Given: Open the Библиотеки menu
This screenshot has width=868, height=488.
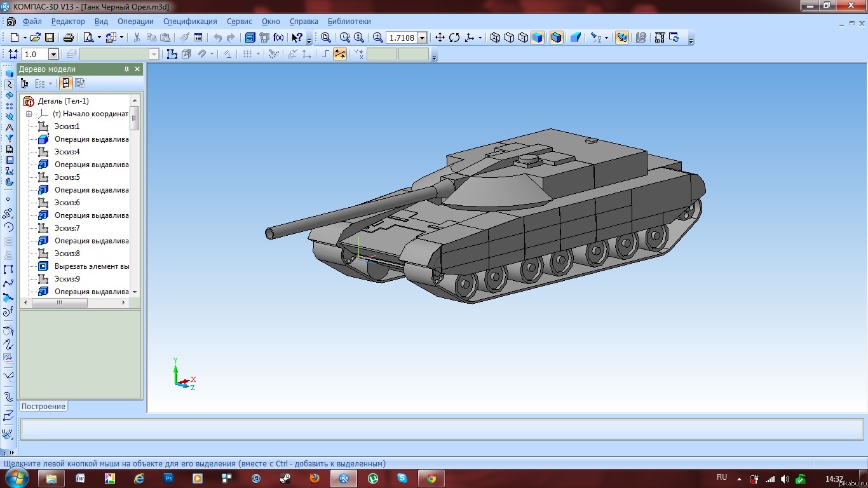Looking at the screenshot, I should tap(349, 21).
